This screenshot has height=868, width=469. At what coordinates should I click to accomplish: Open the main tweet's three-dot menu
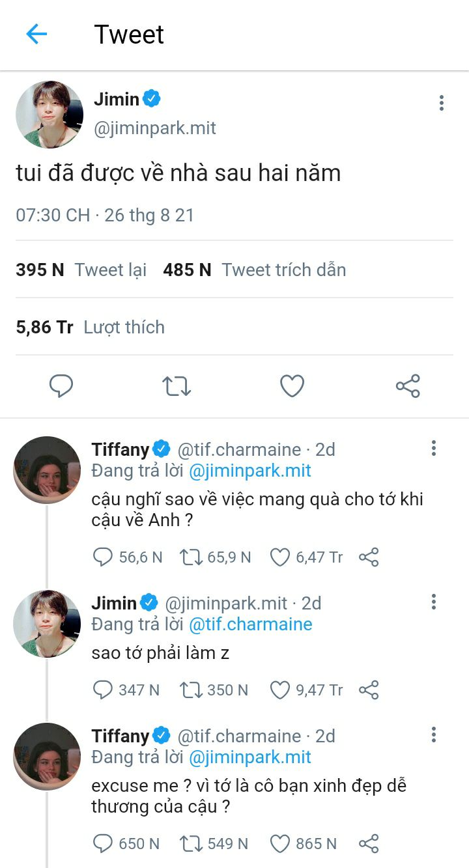pyautogui.click(x=441, y=103)
